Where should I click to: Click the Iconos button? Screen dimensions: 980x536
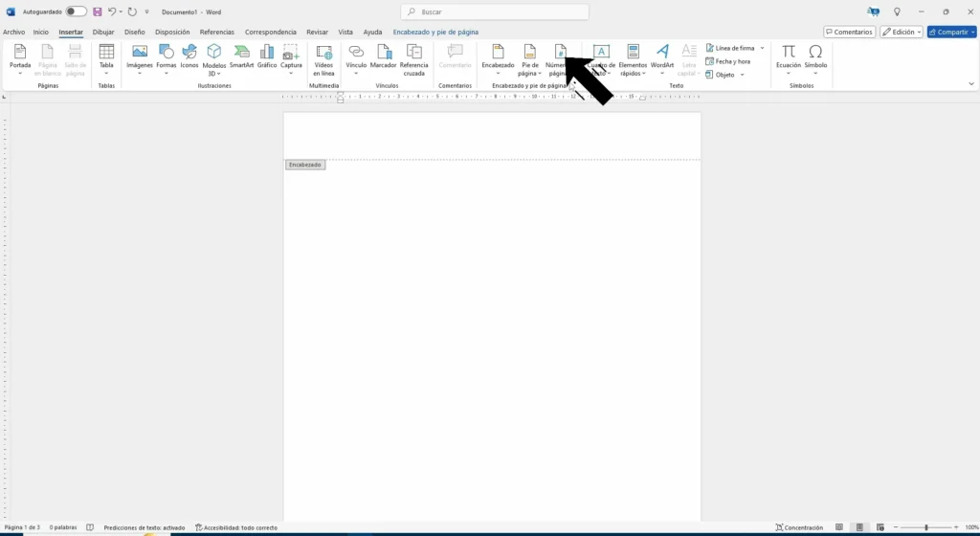189,56
